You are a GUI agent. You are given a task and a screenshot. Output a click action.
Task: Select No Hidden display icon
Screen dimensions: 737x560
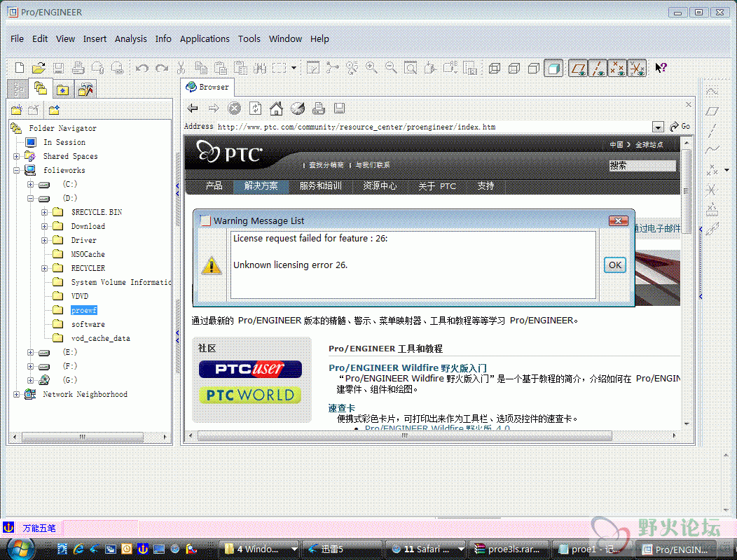tap(533, 68)
